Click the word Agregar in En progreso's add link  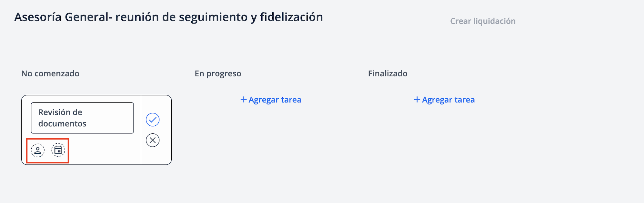pos(264,100)
